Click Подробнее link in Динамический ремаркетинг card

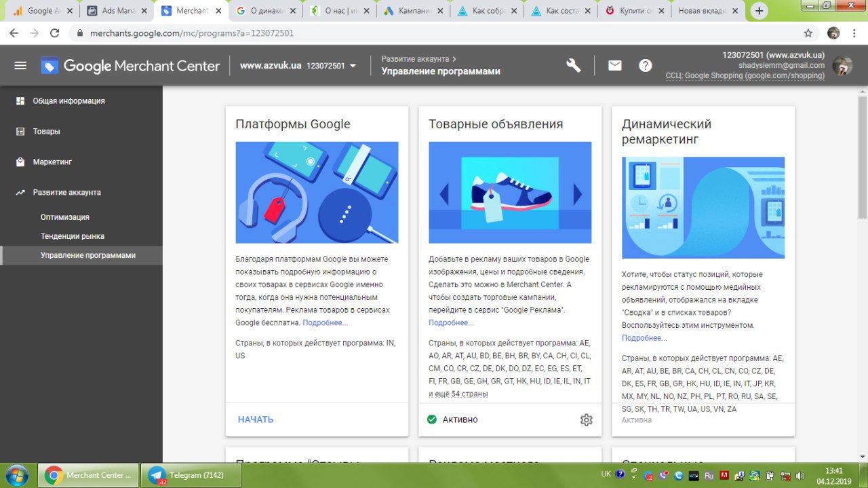644,338
